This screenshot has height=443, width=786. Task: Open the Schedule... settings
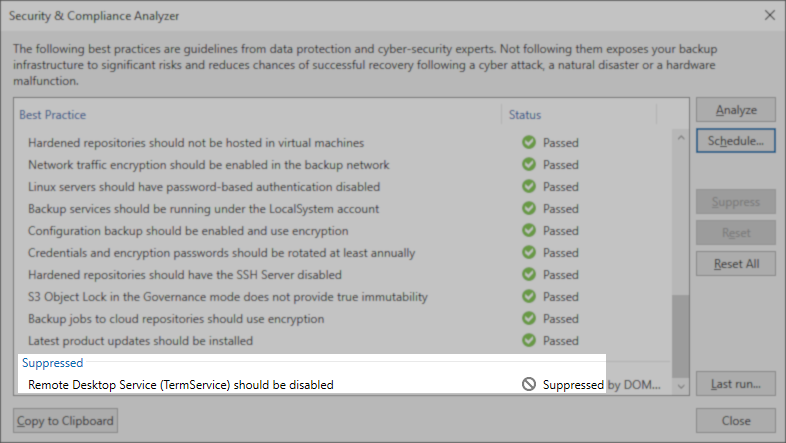pyautogui.click(x=735, y=141)
